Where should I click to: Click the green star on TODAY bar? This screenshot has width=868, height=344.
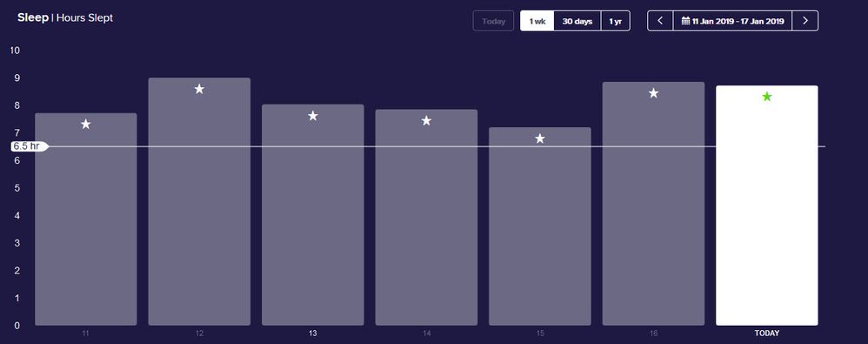[x=767, y=97]
